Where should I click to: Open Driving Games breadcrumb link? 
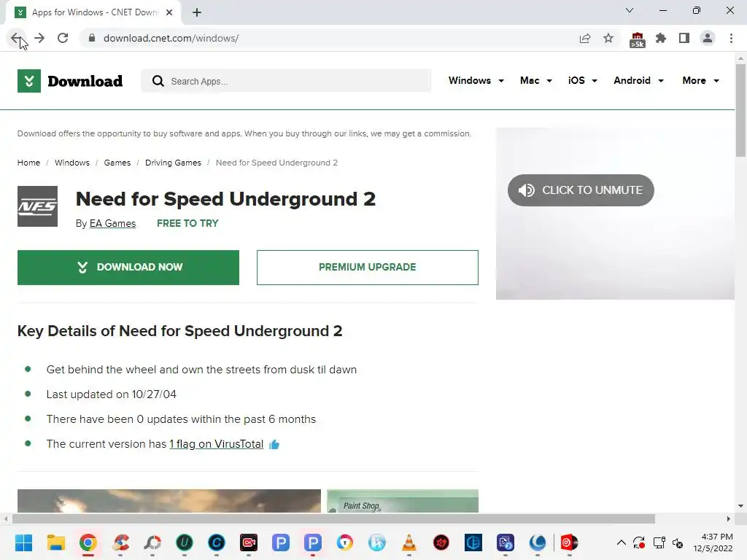[x=173, y=163]
